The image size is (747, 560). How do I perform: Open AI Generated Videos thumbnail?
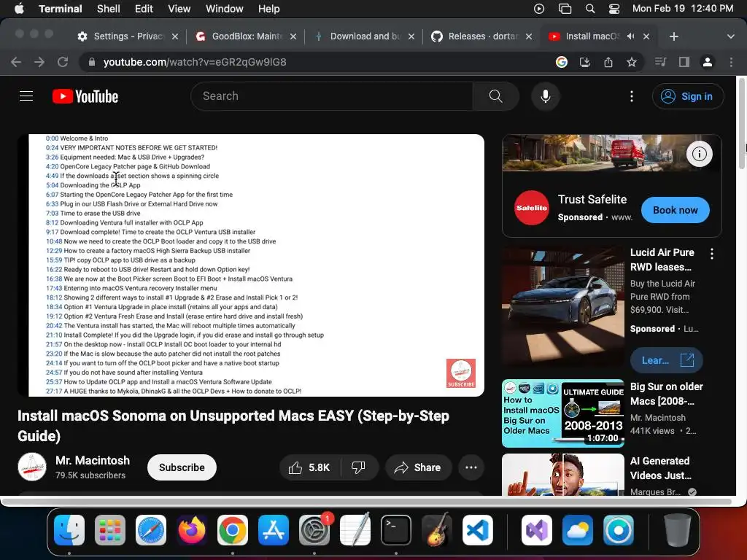click(x=562, y=475)
